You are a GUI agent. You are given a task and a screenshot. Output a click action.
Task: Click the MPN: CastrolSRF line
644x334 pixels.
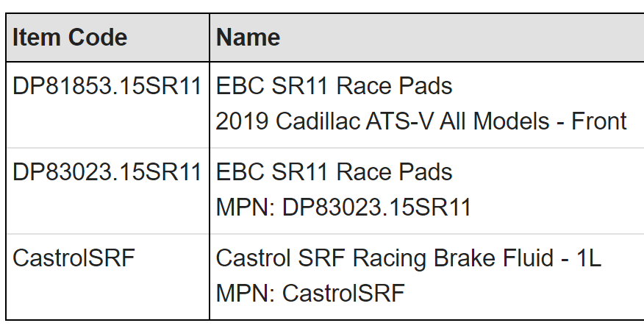pyautogui.click(x=310, y=294)
